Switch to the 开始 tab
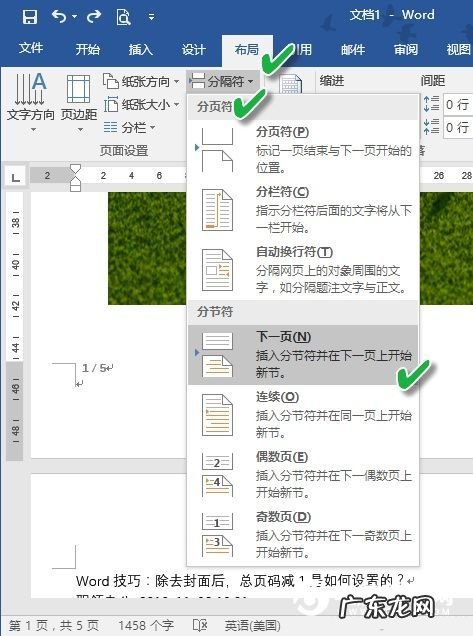Image resolution: width=473 pixels, height=636 pixels. pyautogui.click(x=88, y=49)
